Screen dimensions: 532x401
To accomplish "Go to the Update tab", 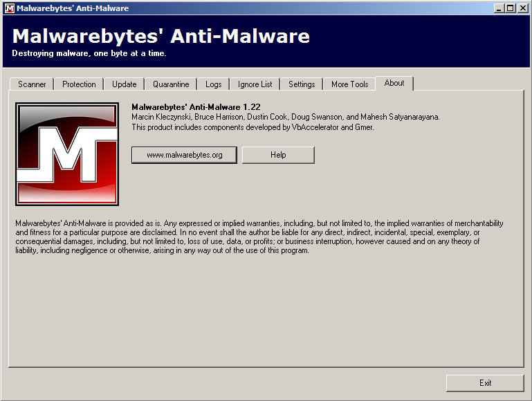I will (124, 84).
